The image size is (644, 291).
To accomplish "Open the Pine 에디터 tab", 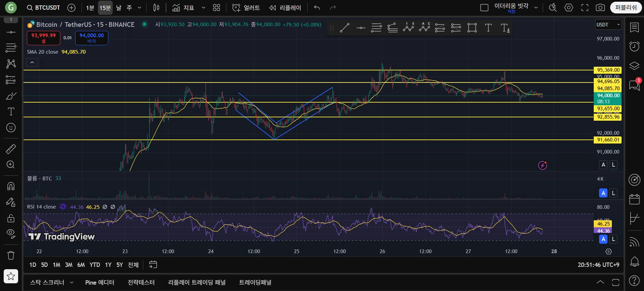I will [x=100, y=282].
